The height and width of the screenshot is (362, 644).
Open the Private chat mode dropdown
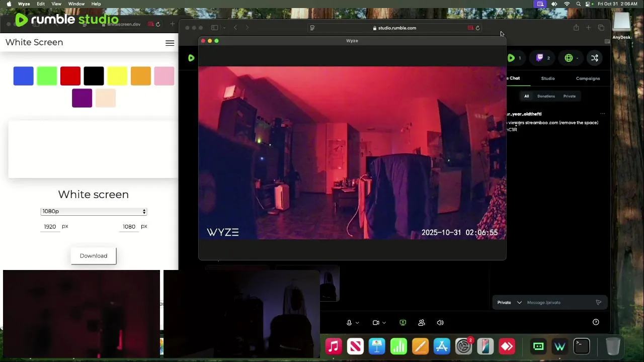tap(509, 303)
